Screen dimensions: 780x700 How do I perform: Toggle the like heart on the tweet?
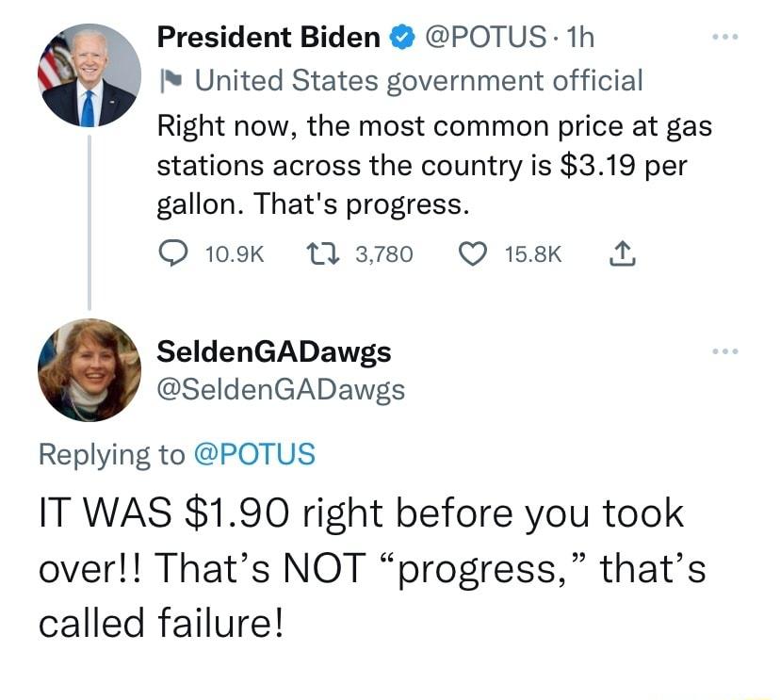(471, 252)
